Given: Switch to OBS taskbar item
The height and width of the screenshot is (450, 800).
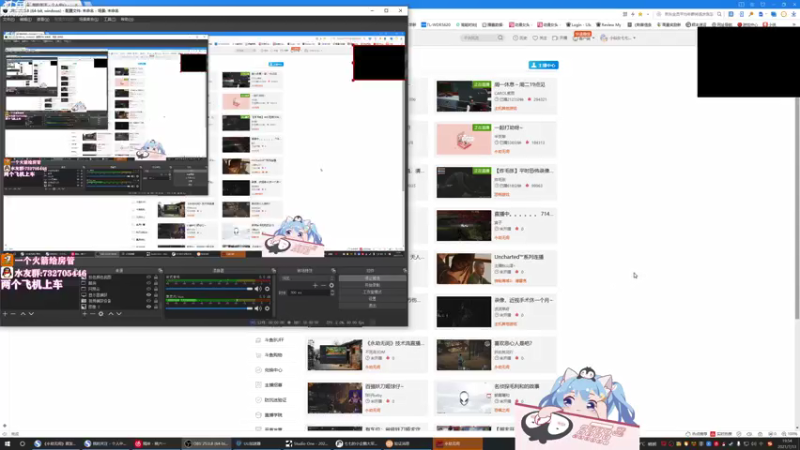Looking at the screenshot, I should pos(207,444).
